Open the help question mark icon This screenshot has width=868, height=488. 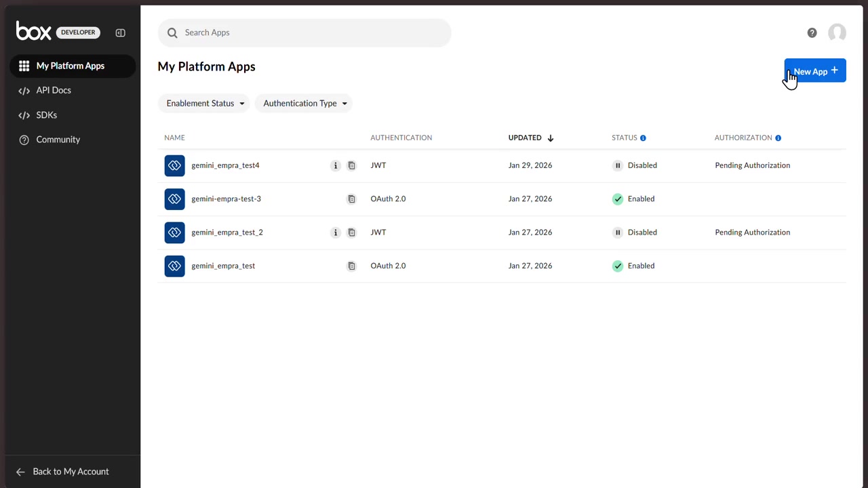[x=812, y=33]
